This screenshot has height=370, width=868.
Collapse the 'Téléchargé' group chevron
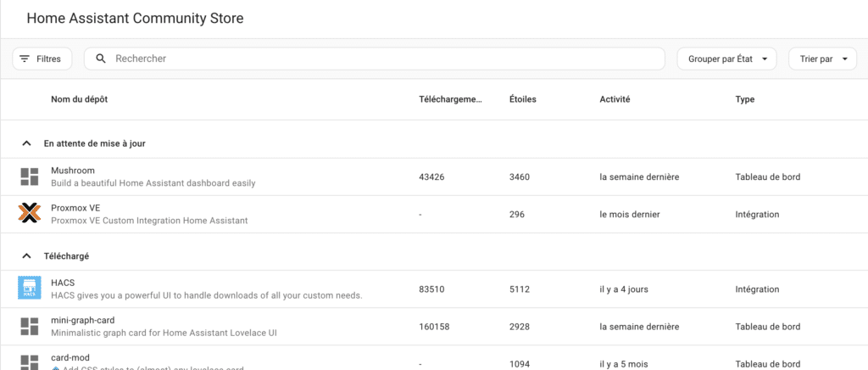26,256
